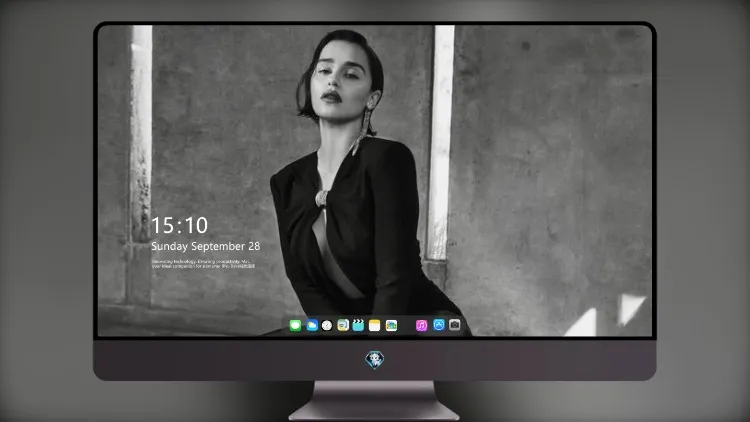Click the monitor stand below the screen

[x=374, y=401]
